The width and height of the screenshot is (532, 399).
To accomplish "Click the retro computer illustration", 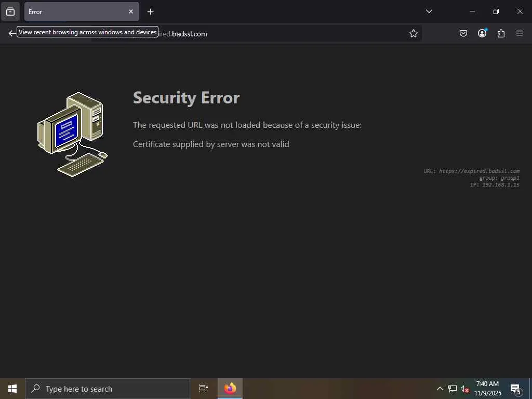I will [x=73, y=135].
